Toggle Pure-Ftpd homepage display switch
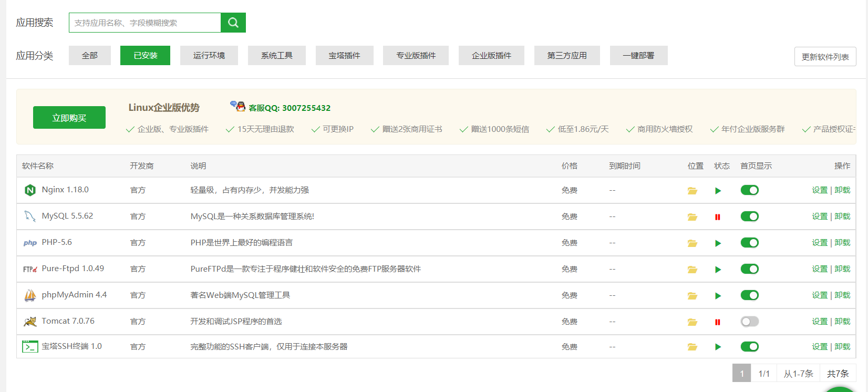 (x=750, y=269)
